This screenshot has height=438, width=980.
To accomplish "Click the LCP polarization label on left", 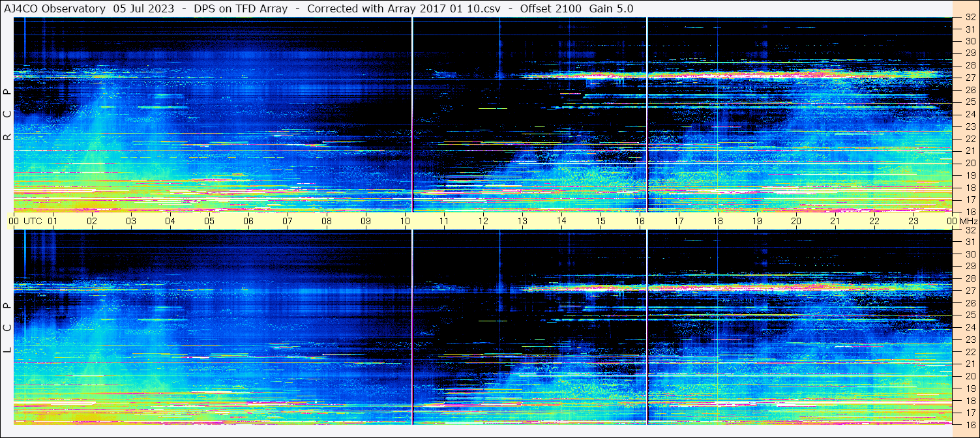I will [7, 328].
